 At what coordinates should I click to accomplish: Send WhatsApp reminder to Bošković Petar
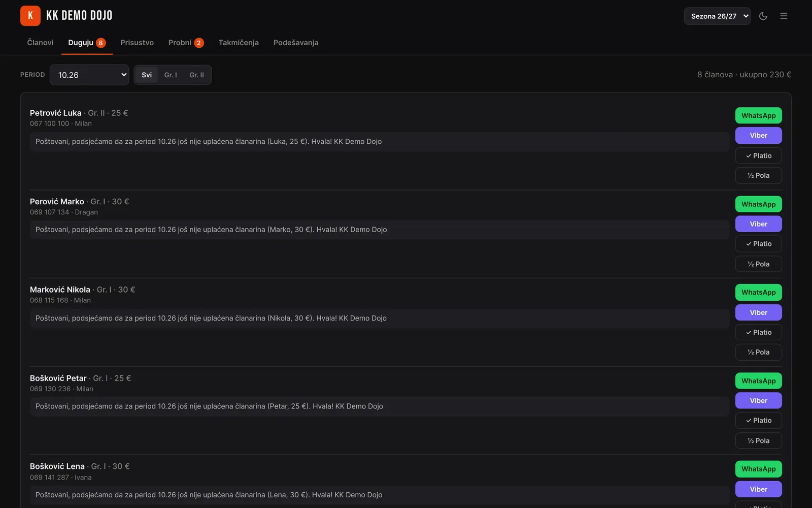click(x=758, y=381)
